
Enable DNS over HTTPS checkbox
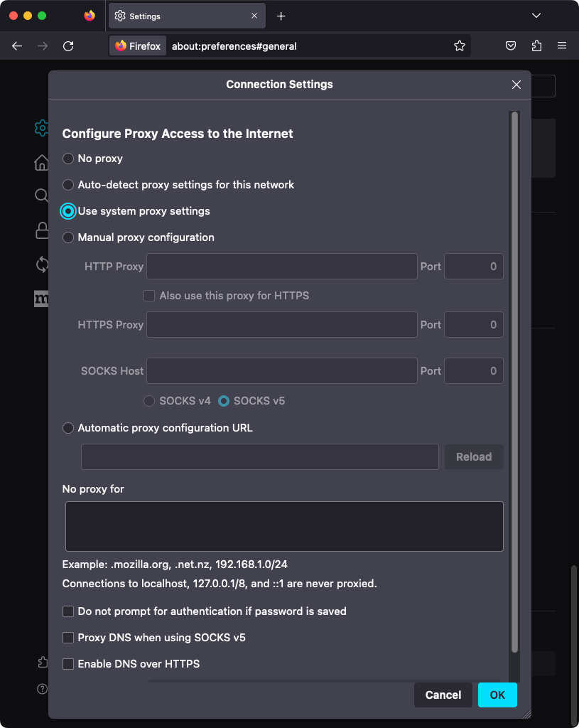68,665
